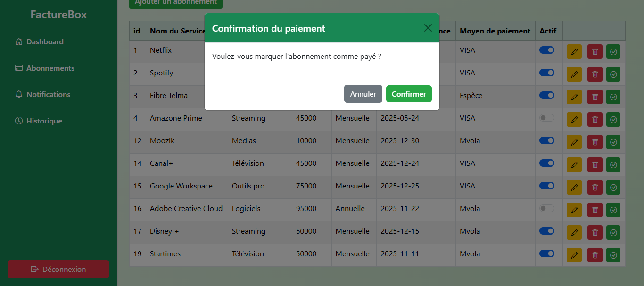This screenshot has height=286, width=644.
Task: Edit the Amazone Prime subscription
Action: pyautogui.click(x=574, y=120)
